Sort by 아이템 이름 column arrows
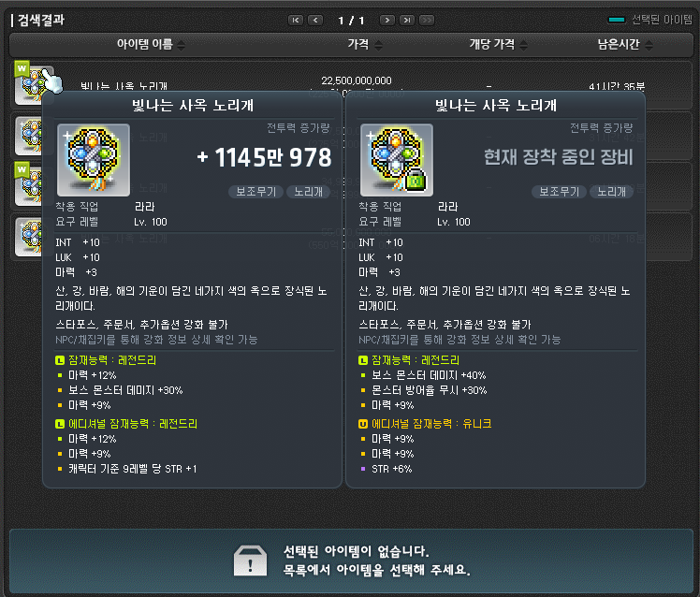 [x=181, y=45]
